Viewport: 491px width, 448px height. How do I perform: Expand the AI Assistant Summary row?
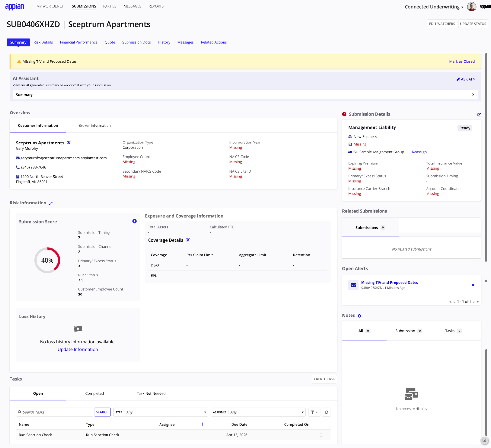click(x=245, y=95)
